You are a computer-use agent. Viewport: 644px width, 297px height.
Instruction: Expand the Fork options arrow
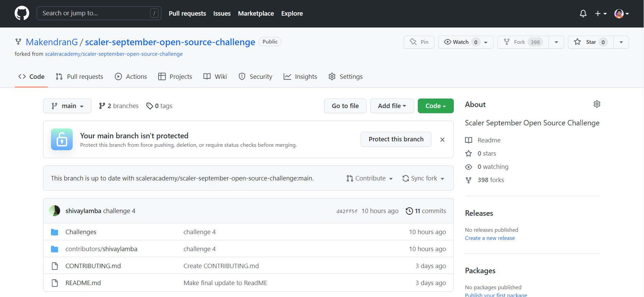coord(556,42)
